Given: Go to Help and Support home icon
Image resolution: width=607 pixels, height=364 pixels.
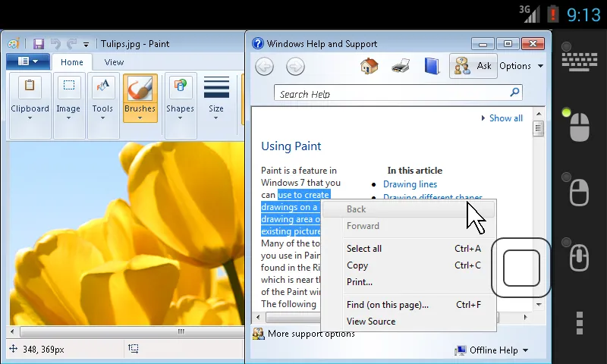Looking at the screenshot, I should pos(370,66).
